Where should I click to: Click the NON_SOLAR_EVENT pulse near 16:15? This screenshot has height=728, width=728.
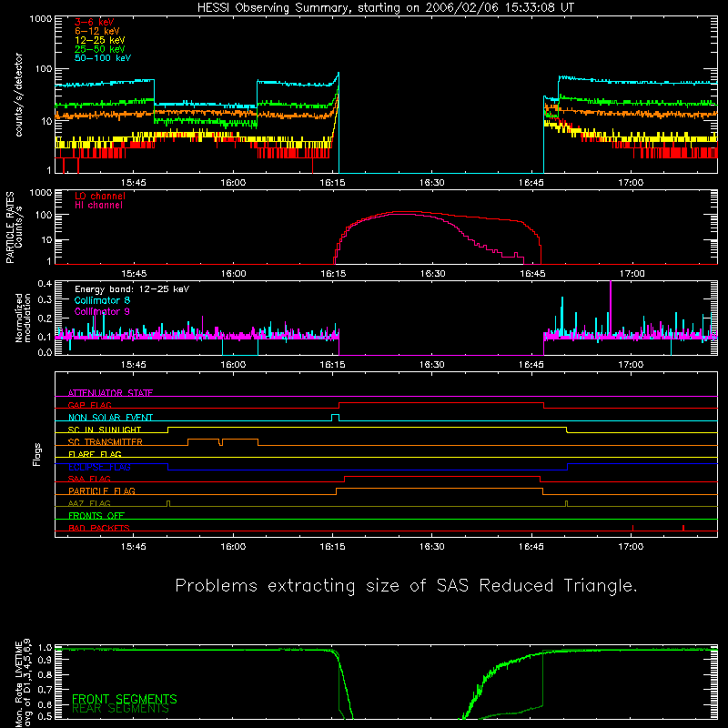[335, 418]
